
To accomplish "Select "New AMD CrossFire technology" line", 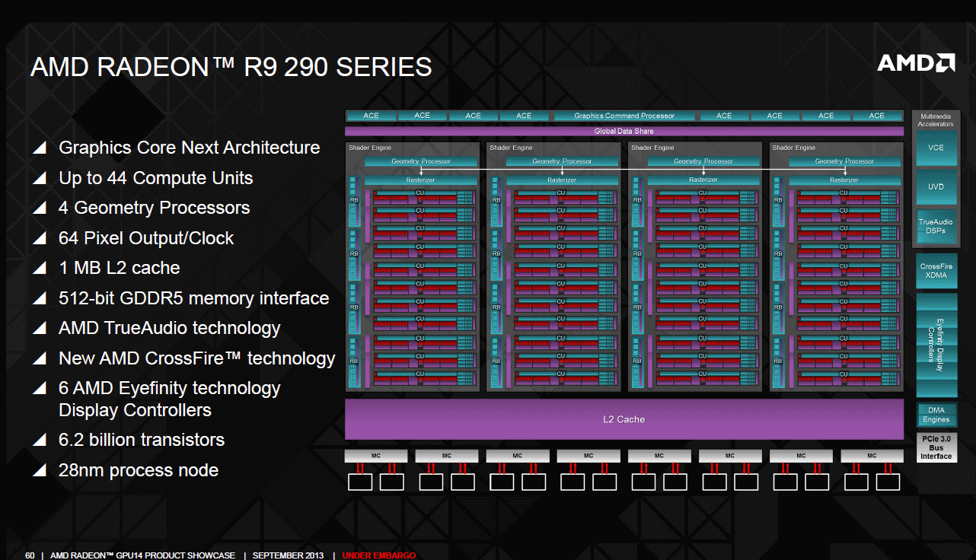I will click(x=197, y=358).
